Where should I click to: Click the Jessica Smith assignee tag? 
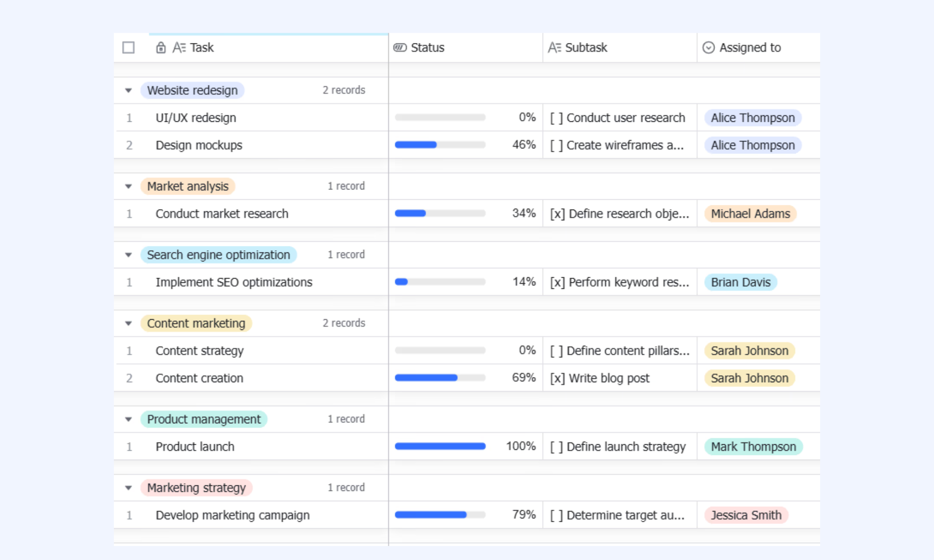[x=746, y=515]
